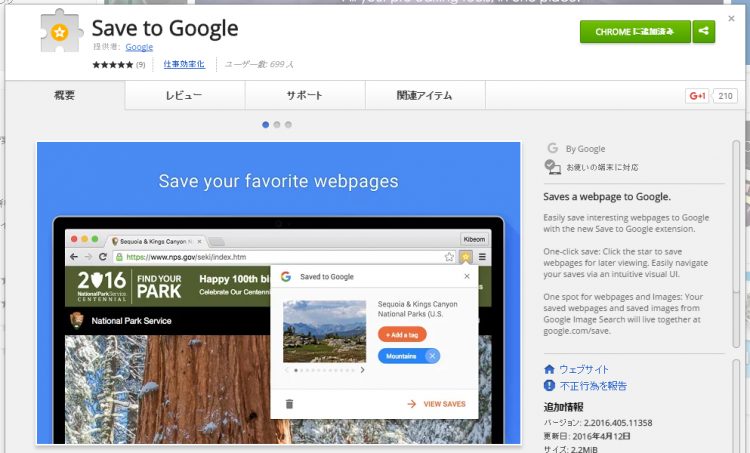The image size is (750, 453).
Task: Click the CHROME に追加済み button
Action: click(x=635, y=32)
